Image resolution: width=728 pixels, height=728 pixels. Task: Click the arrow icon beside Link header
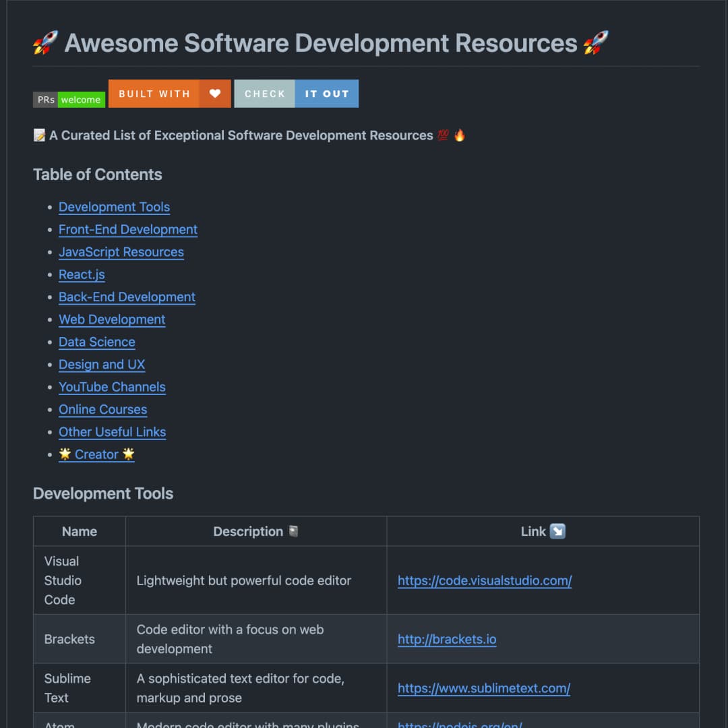pyautogui.click(x=557, y=531)
